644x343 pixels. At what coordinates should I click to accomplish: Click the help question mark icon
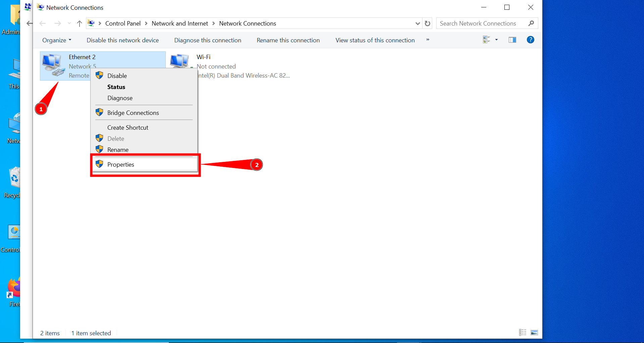click(x=530, y=40)
